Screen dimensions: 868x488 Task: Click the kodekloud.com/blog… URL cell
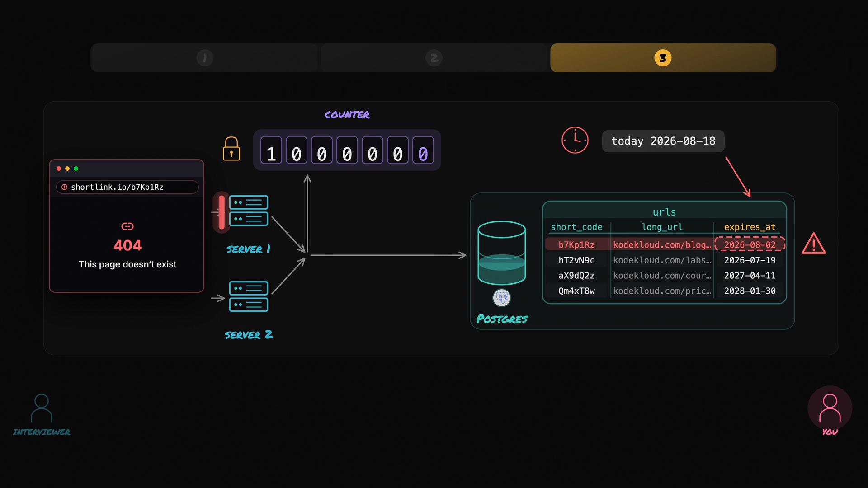point(662,244)
